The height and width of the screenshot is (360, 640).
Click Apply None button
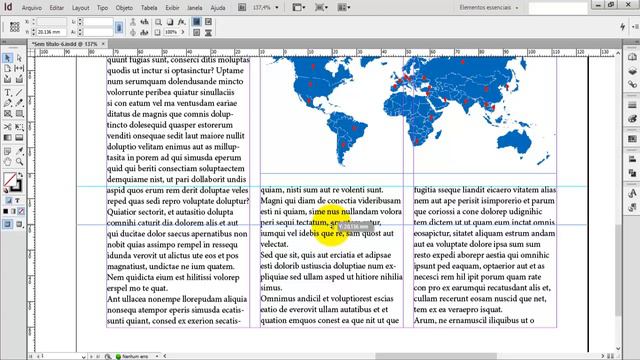point(21,211)
